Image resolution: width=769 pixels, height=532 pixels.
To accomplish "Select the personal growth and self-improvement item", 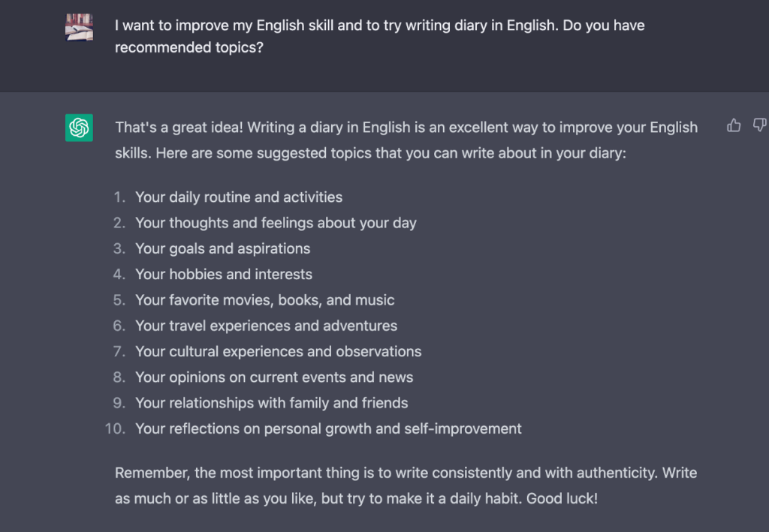I will pos(328,429).
